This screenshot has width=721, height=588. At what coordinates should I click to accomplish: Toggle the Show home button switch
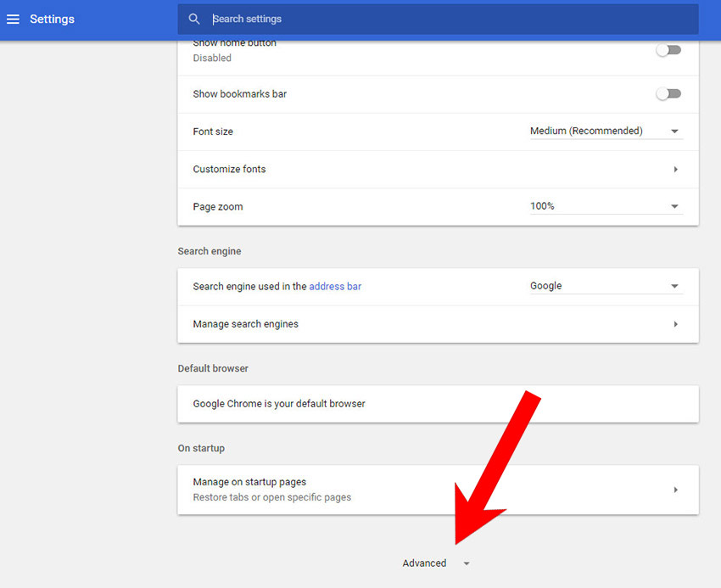pos(668,50)
